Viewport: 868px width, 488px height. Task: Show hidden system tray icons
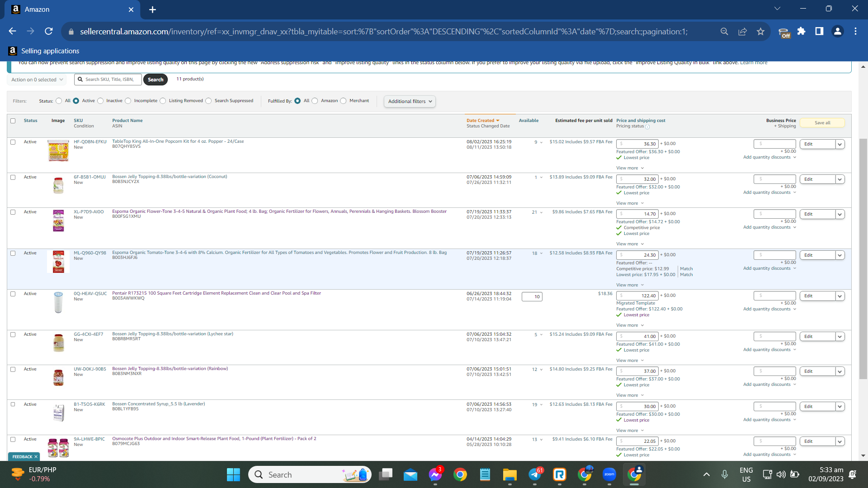pyautogui.click(x=707, y=474)
